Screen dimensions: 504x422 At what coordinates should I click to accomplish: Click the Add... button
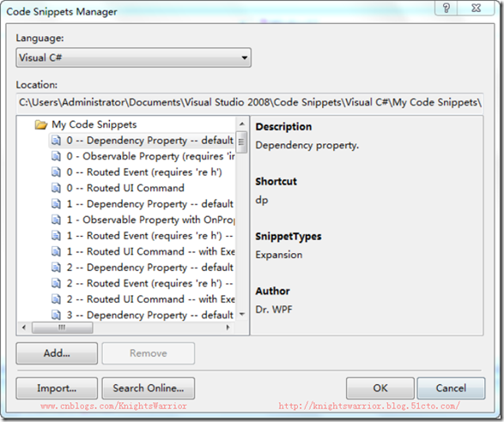click(x=57, y=353)
